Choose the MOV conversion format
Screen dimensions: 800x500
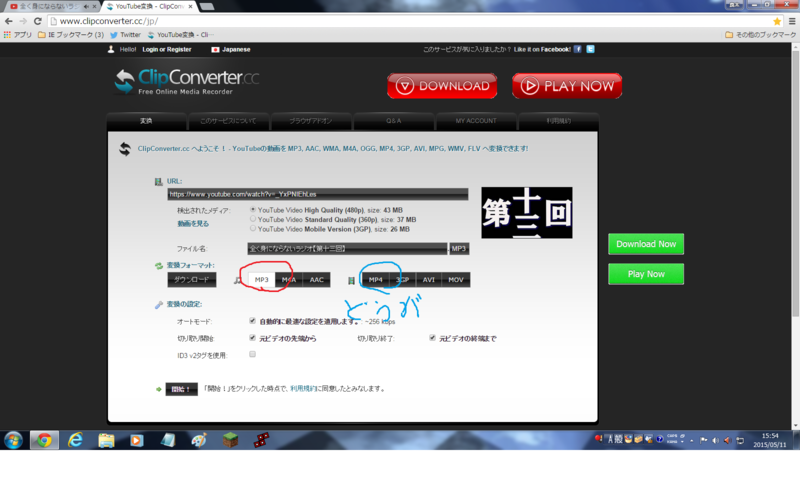pos(456,280)
